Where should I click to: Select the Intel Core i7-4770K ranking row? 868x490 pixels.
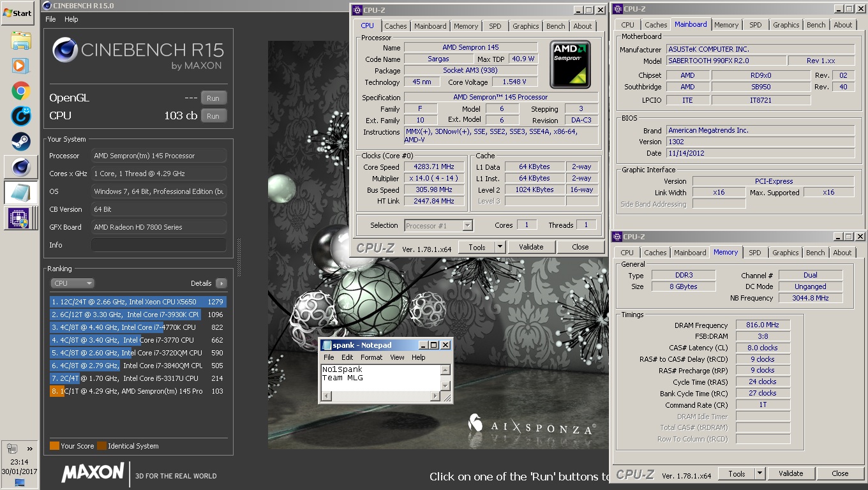point(138,327)
